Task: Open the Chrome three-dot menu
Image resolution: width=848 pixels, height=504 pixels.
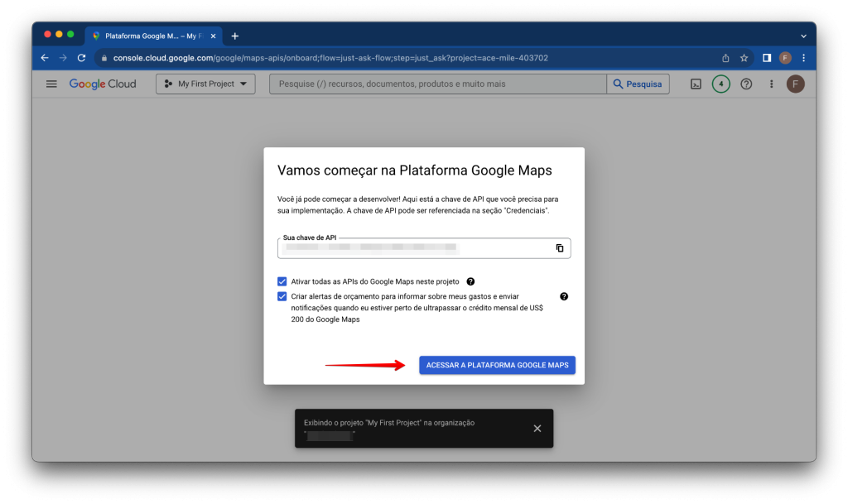Action: 803,58
